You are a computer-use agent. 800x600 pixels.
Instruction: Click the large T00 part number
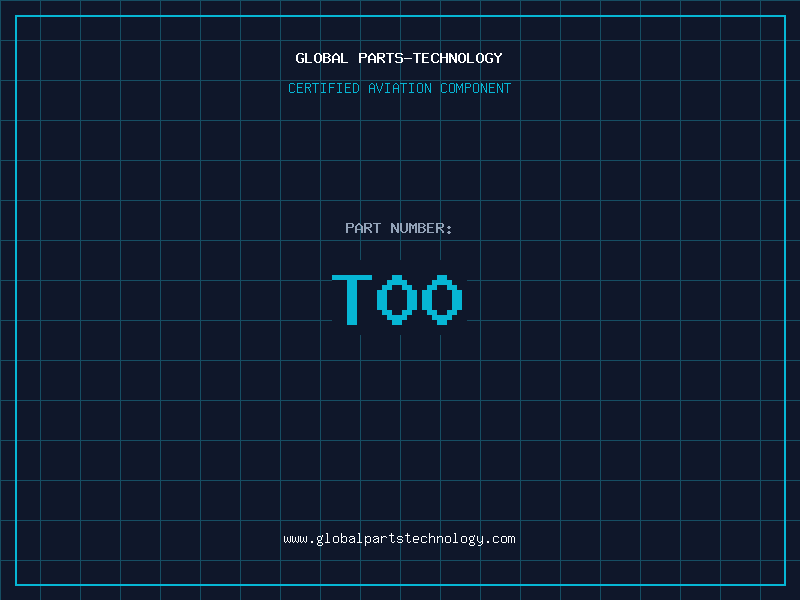(398, 299)
